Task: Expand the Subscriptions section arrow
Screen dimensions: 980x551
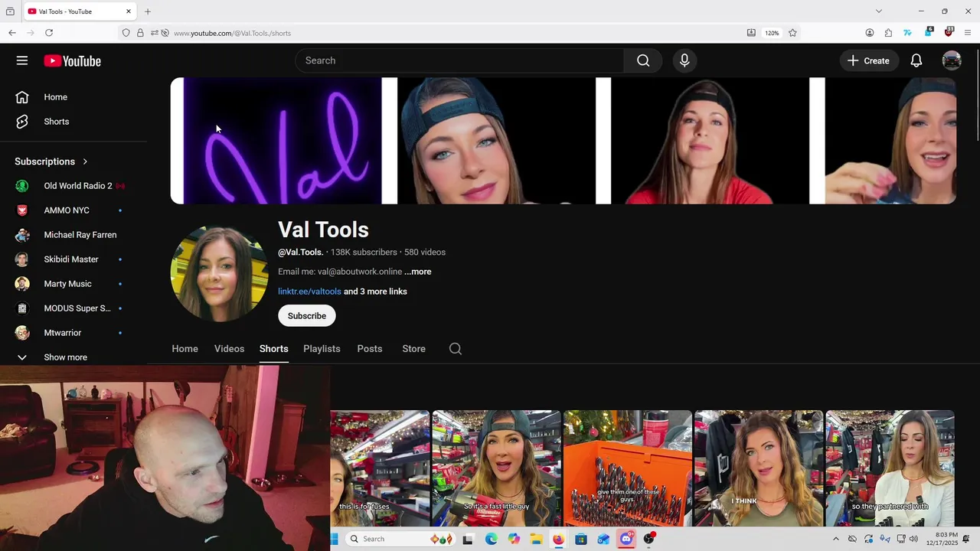Action: tap(85, 161)
